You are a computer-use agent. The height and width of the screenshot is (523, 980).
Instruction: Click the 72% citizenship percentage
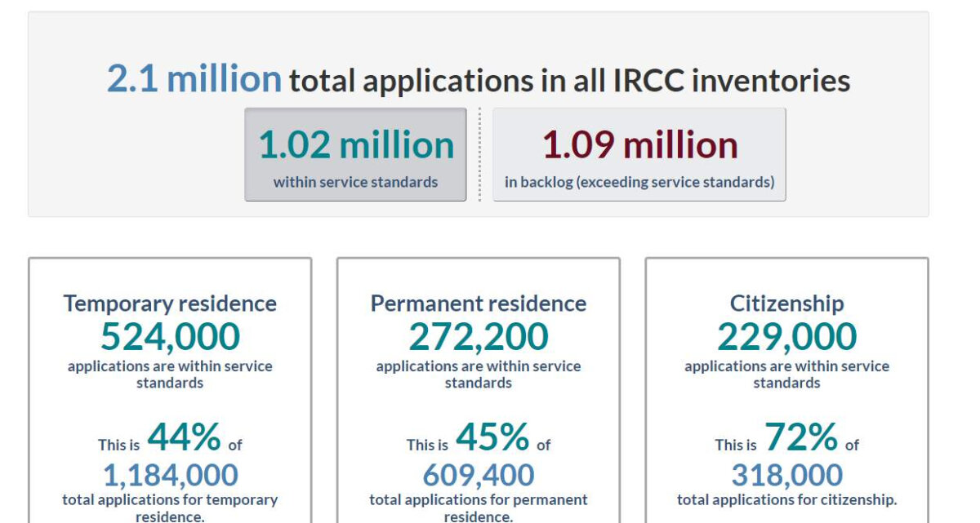point(801,437)
